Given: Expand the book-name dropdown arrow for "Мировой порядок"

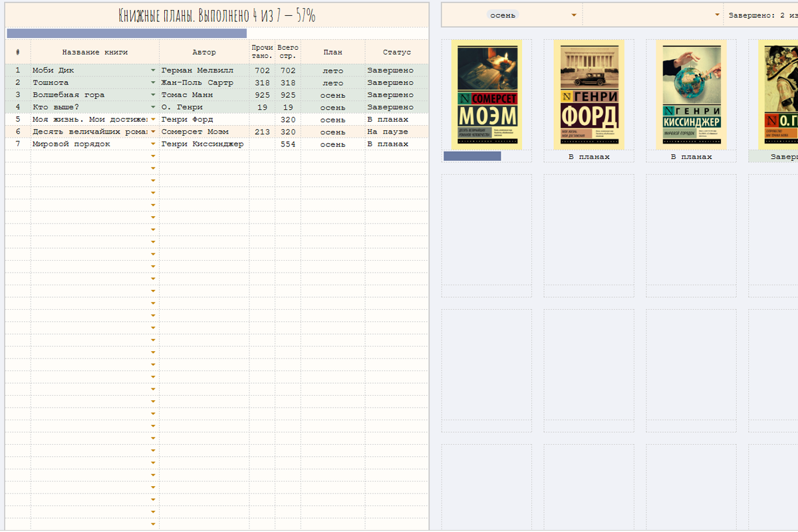Looking at the screenshot, I should click(x=153, y=144).
